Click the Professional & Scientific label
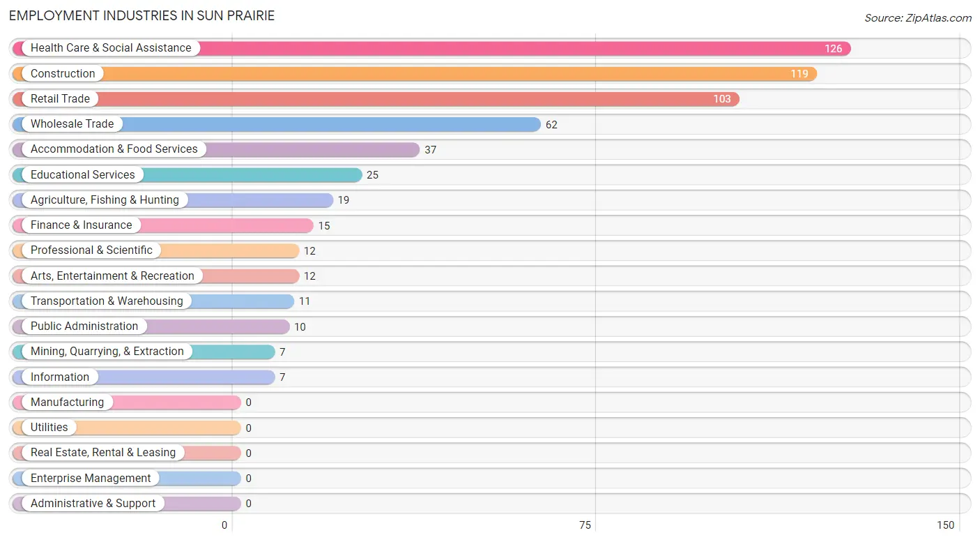 [x=91, y=250]
